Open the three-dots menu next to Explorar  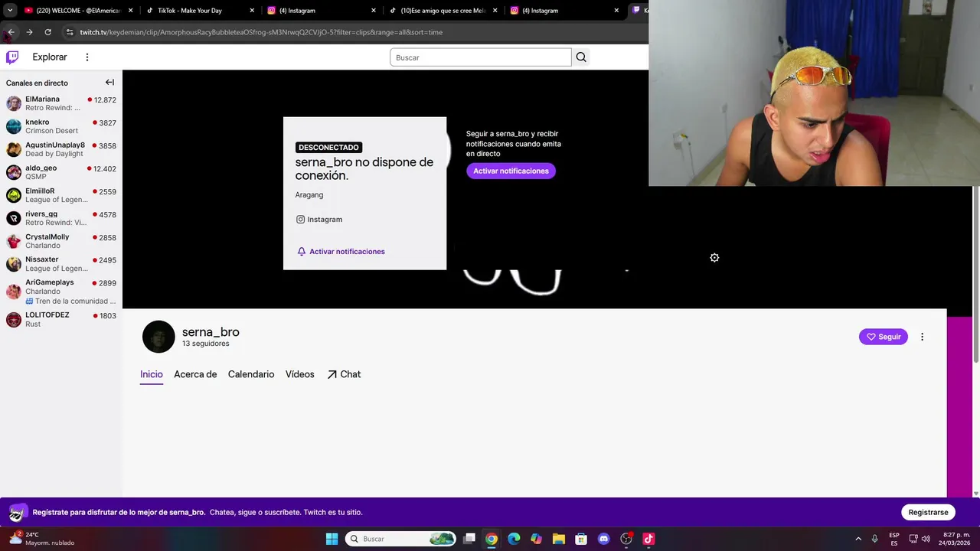click(x=87, y=57)
